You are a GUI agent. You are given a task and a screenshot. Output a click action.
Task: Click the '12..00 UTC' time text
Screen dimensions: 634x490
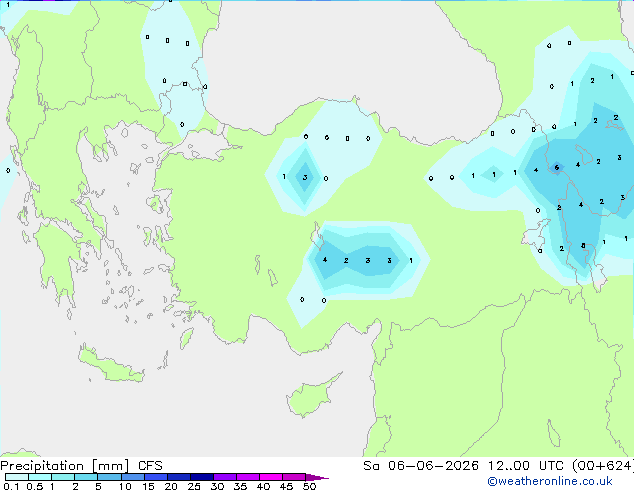point(526,466)
